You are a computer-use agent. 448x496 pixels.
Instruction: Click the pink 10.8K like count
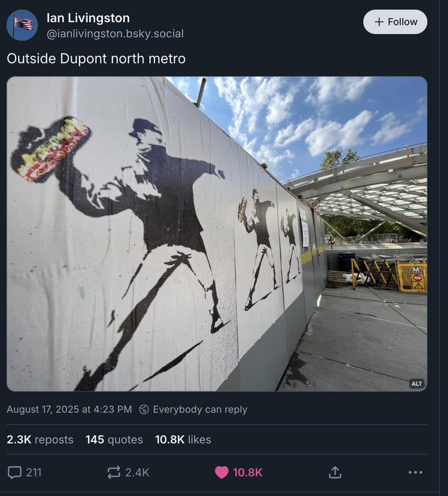coord(248,472)
